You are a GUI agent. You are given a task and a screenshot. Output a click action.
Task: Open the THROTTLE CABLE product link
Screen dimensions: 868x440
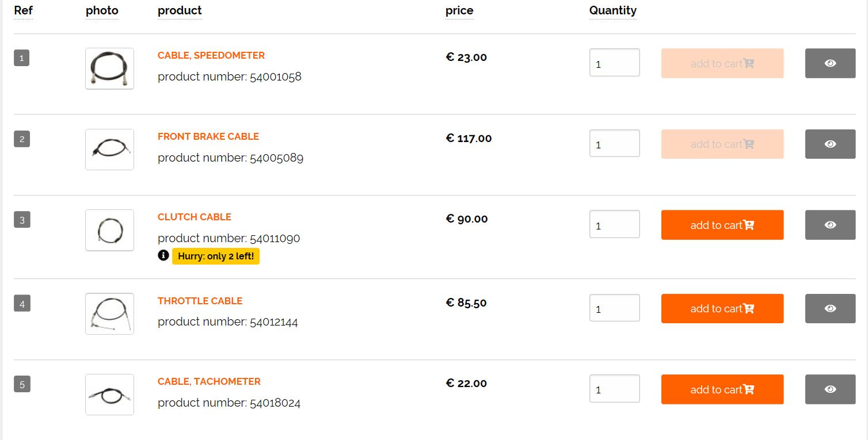[x=200, y=301]
